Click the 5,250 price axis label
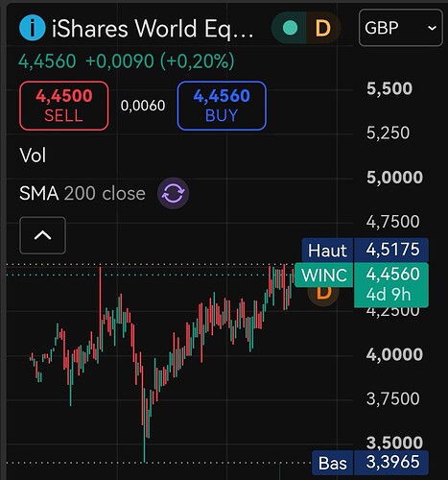The height and width of the screenshot is (480, 448). coord(388,132)
